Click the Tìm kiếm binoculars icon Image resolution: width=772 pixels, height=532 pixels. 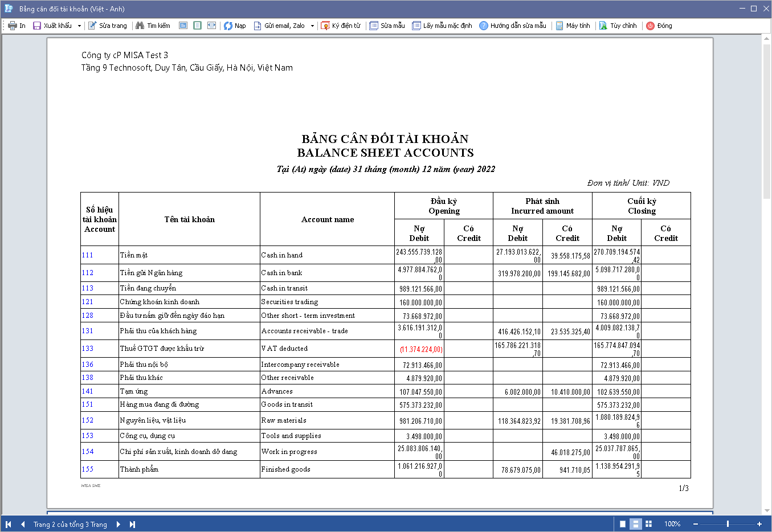click(140, 26)
